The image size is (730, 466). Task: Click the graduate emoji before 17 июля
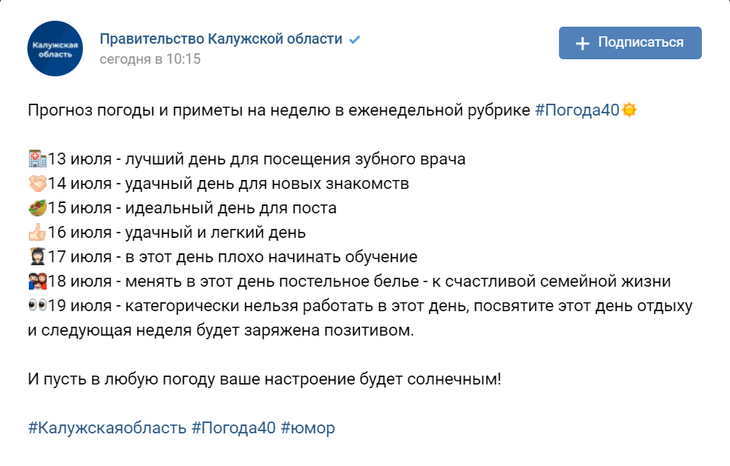coord(38,257)
